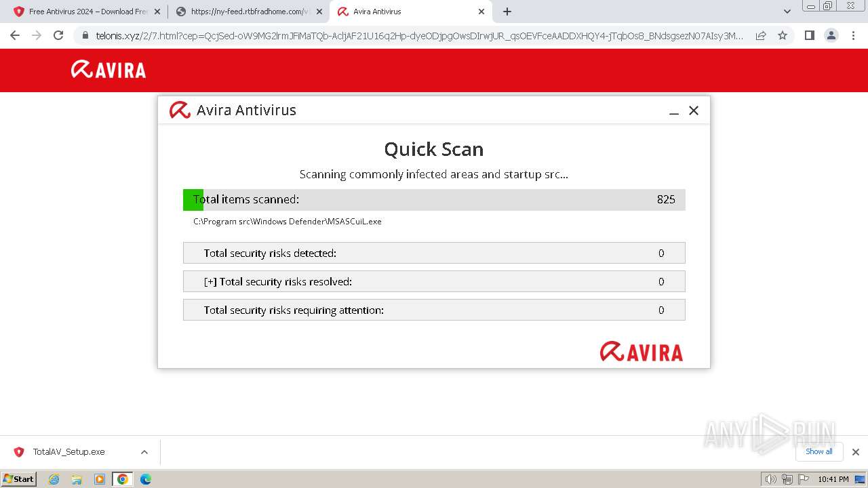
Task: Open the tab search dropdown arrow
Action: pos(787,12)
